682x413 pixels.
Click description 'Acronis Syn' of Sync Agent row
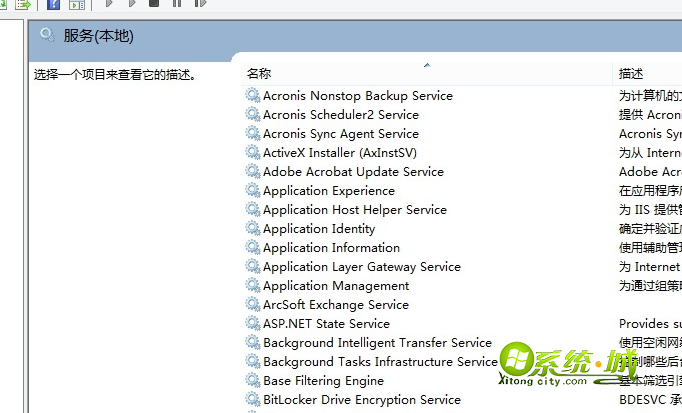click(650, 134)
